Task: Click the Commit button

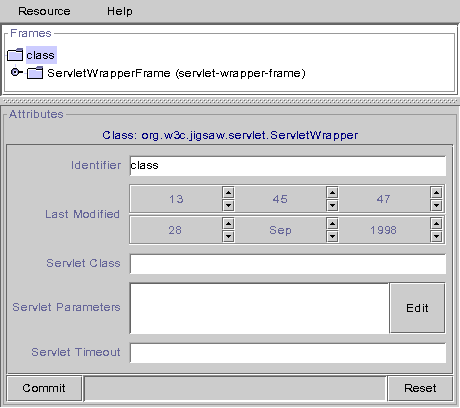Action: [x=44, y=388]
